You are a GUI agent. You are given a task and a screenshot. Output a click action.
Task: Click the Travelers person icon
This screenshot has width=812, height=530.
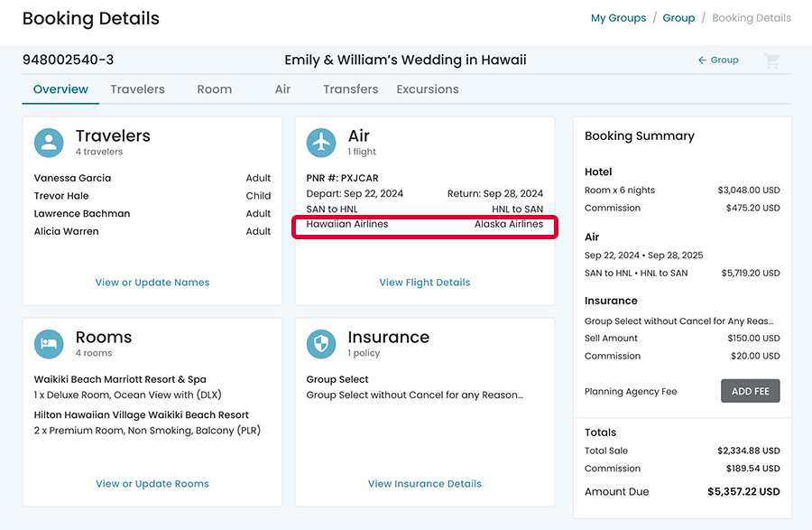[49, 143]
